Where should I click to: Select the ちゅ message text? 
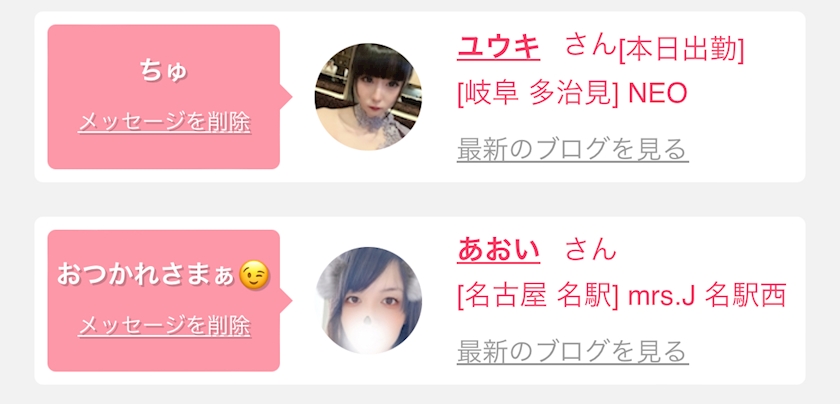point(164,72)
